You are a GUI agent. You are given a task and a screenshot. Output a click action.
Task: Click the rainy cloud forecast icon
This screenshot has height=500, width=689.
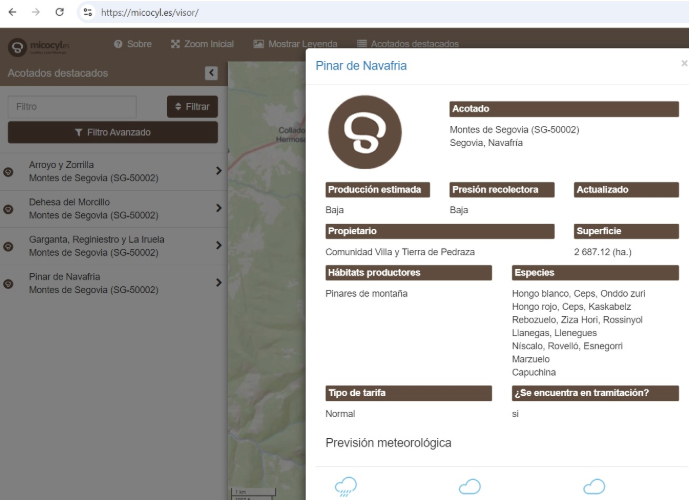[346, 487]
